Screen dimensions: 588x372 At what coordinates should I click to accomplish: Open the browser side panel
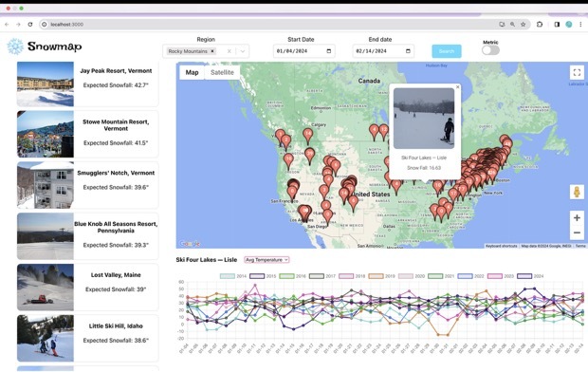coord(557,25)
